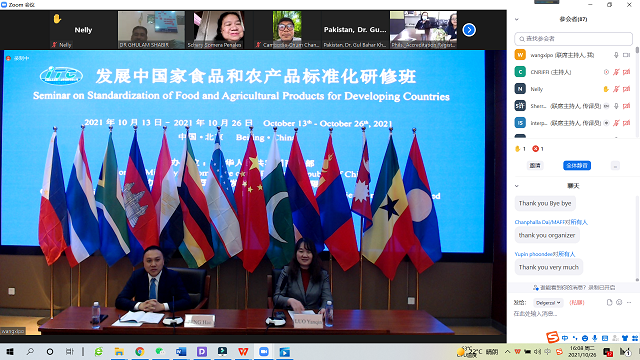Unmute CNRIFFI's muted microphone icon

[x=616, y=72]
